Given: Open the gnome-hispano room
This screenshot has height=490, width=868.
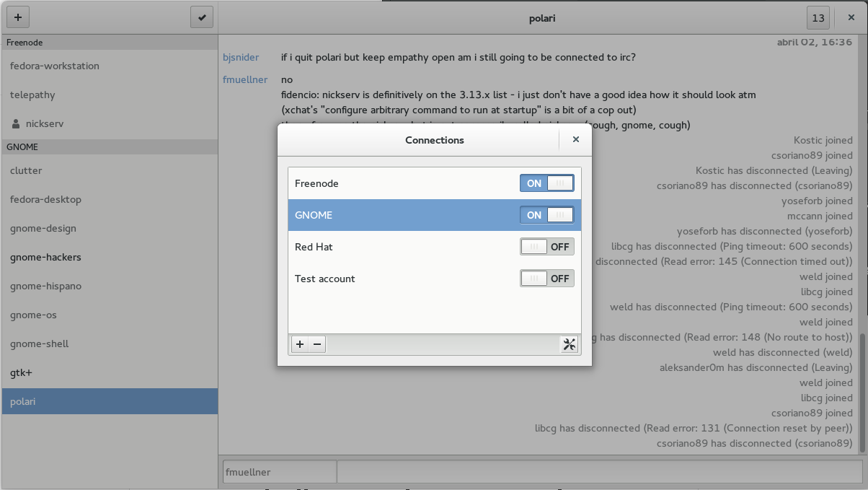Looking at the screenshot, I should 110,286.
